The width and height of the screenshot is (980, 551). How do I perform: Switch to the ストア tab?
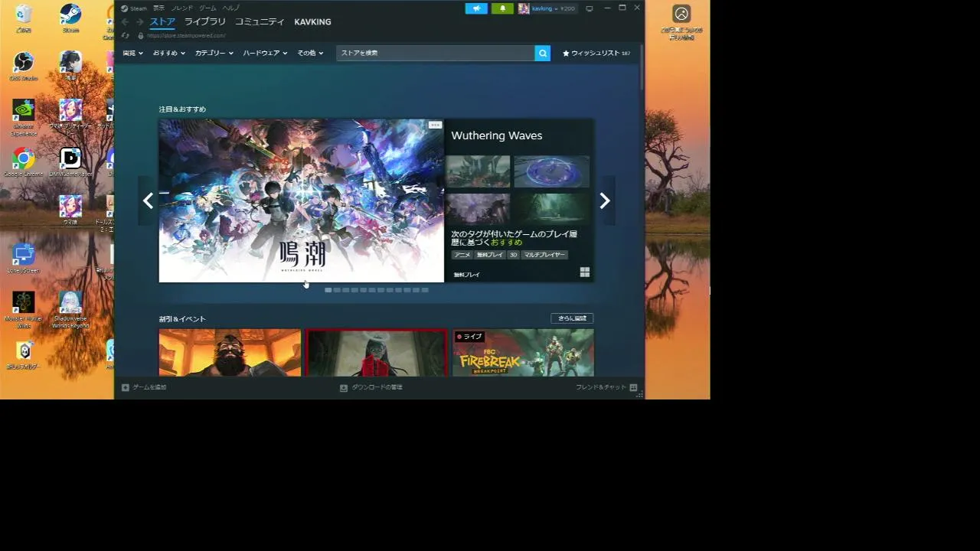pos(162,22)
